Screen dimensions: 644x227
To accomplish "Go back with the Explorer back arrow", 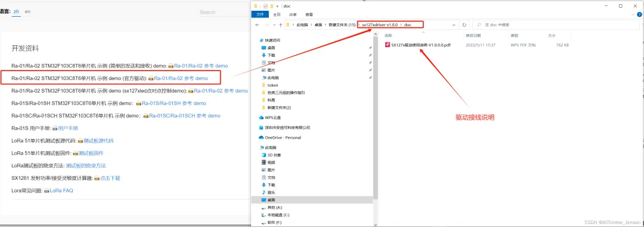I will coord(257,24).
